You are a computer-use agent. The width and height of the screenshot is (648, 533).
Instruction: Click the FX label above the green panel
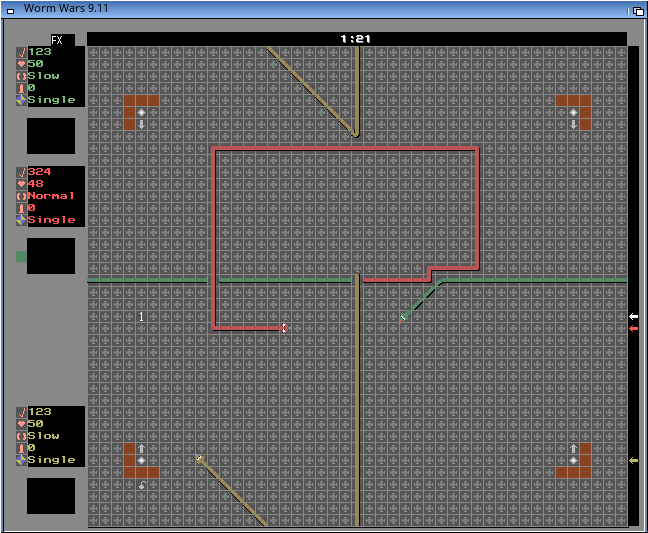click(x=57, y=40)
